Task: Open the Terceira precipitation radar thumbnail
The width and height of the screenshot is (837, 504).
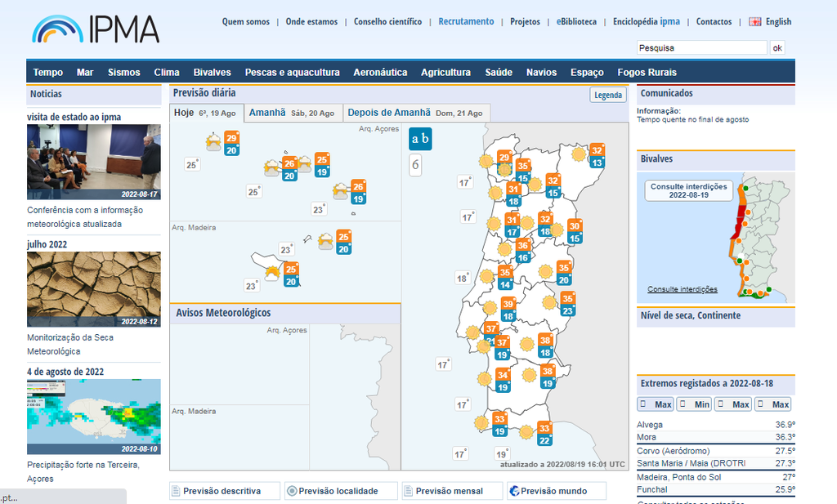Action: tap(94, 417)
